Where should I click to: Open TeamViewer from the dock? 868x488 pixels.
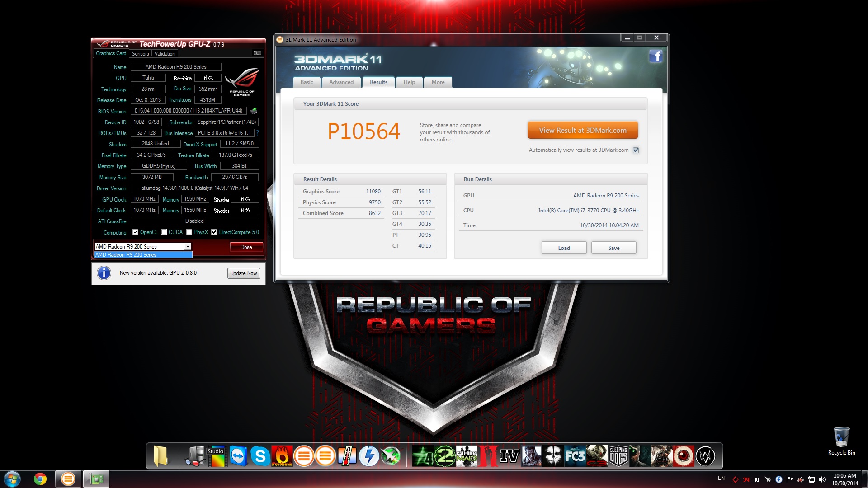point(238,456)
